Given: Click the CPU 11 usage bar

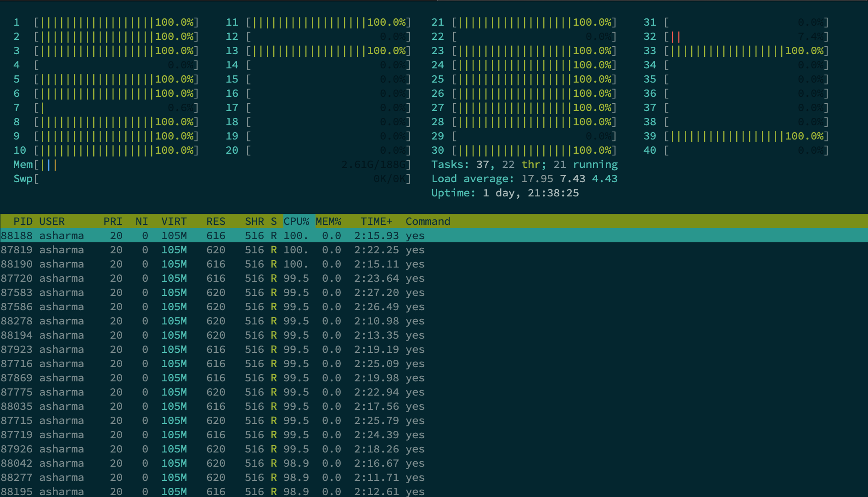Looking at the screenshot, I should coord(318,22).
